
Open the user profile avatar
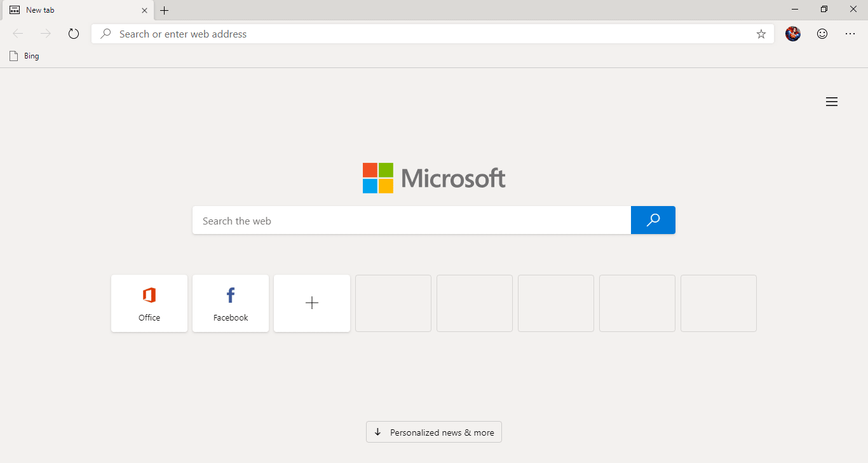click(793, 34)
